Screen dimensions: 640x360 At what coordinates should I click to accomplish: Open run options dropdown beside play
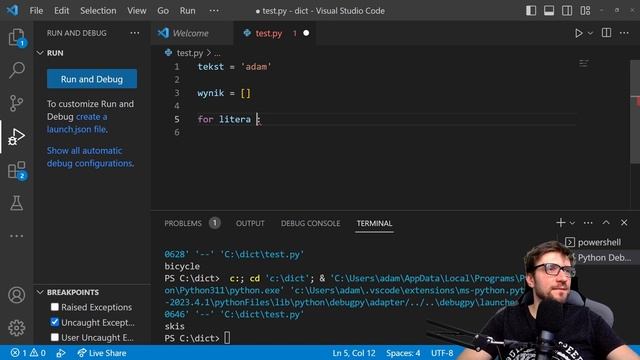(590, 33)
